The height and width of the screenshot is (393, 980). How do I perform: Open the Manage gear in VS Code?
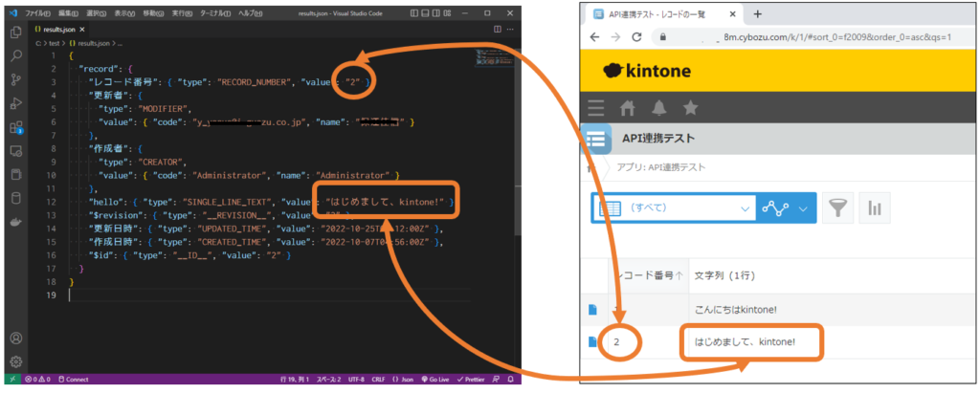pos(16,361)
